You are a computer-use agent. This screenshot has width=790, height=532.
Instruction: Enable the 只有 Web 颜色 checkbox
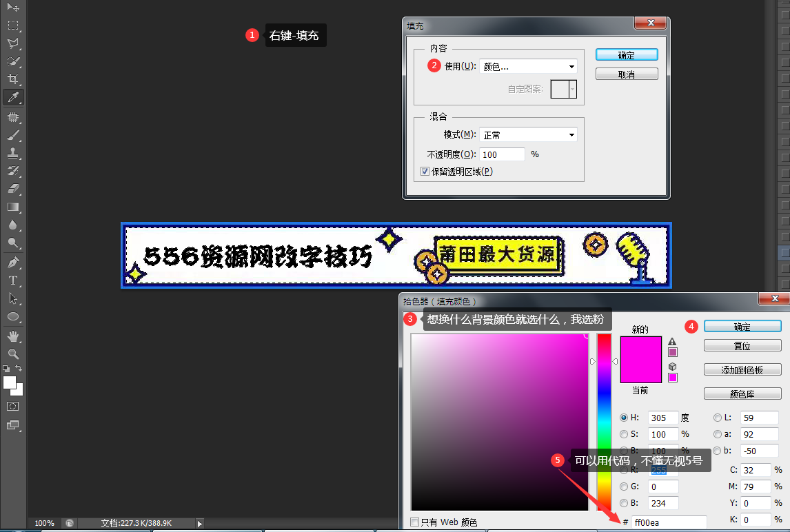click(414, 522)
